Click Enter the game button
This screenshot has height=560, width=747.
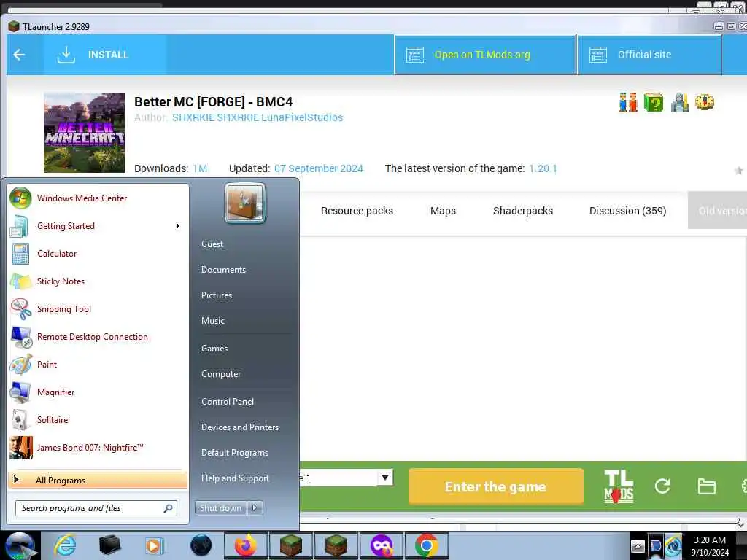pos(495,486)
